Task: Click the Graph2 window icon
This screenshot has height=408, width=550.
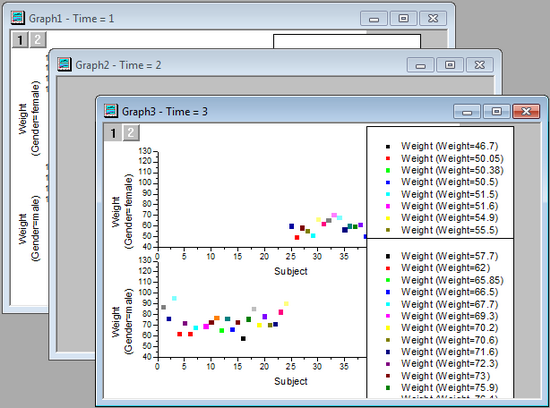Action: (x=64, y=65)
